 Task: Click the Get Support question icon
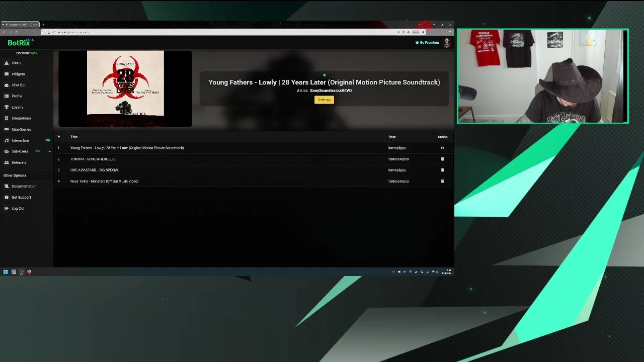coord(6,197)
